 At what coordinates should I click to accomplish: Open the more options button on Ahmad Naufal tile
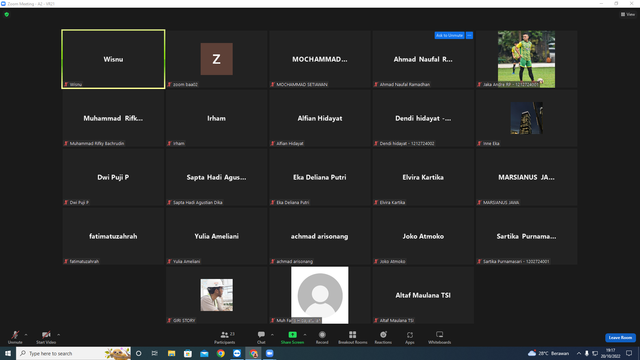[469, 36]
